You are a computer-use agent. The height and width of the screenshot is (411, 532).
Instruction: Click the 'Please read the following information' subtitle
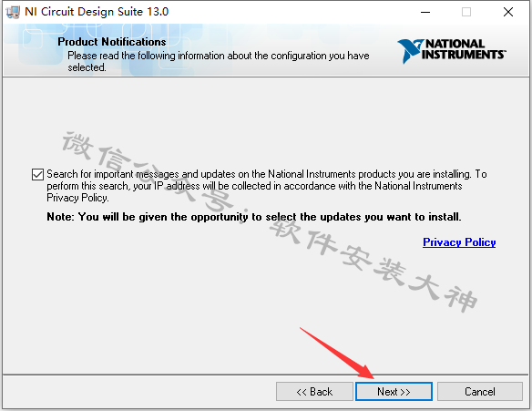coord(218,61)
